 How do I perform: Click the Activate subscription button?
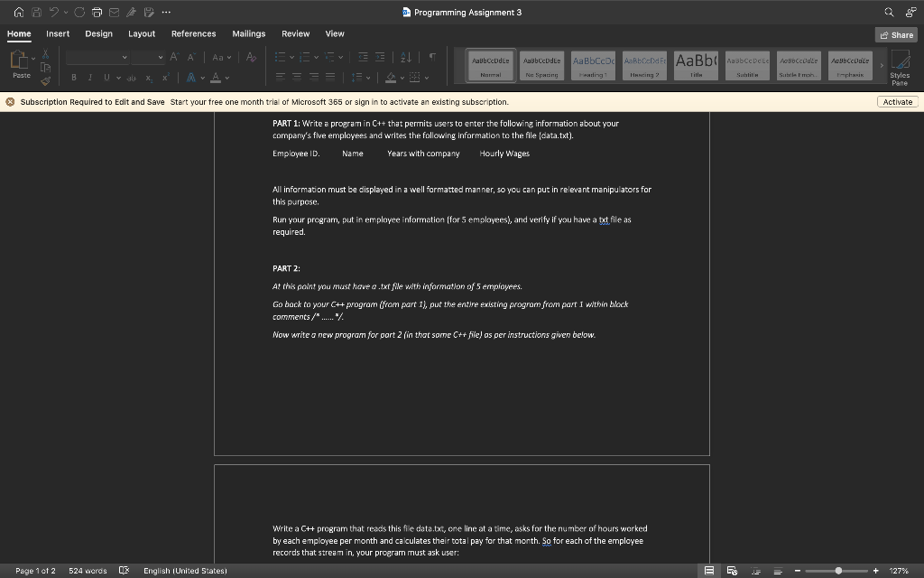(x=896, y=101)
